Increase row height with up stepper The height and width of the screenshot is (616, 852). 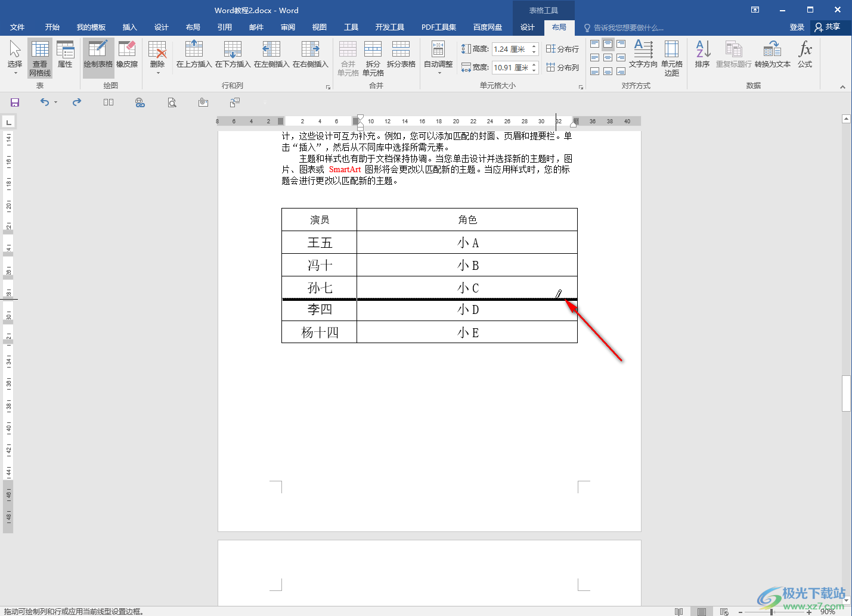pyautogui.click(x=534, y=46)
